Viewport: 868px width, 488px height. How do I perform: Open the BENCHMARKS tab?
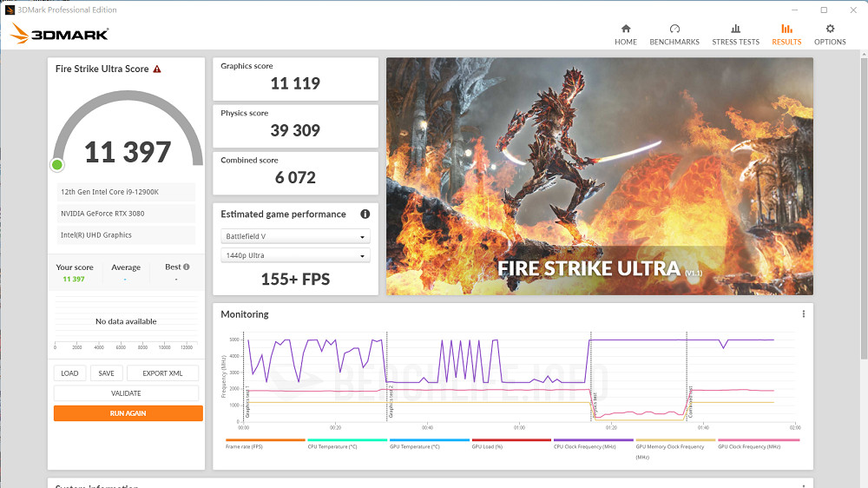674,35
